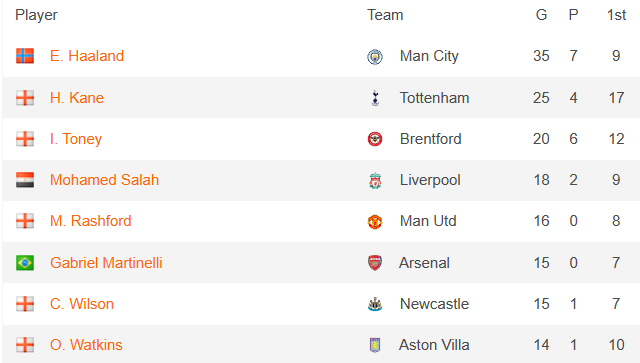Select the Newcastle crest icon
This screenshot has height=363, width=640.
pos(375,304)
